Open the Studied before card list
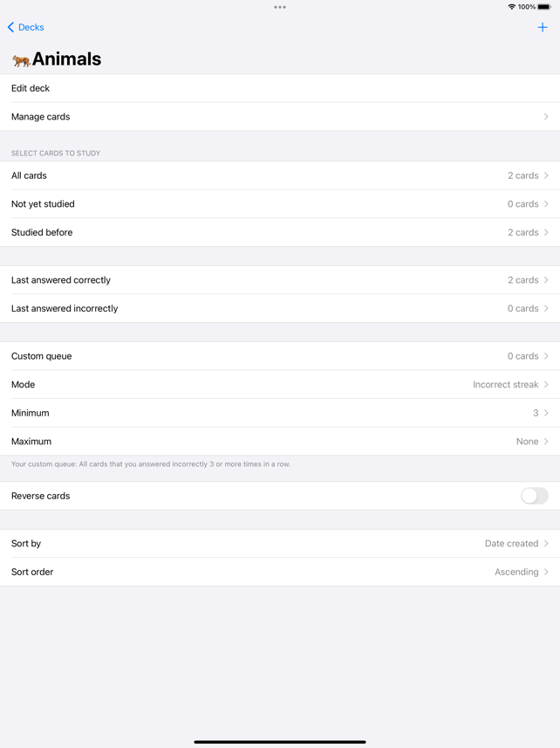This screenshot has width=560, height=748. click(x=279, y=232)
